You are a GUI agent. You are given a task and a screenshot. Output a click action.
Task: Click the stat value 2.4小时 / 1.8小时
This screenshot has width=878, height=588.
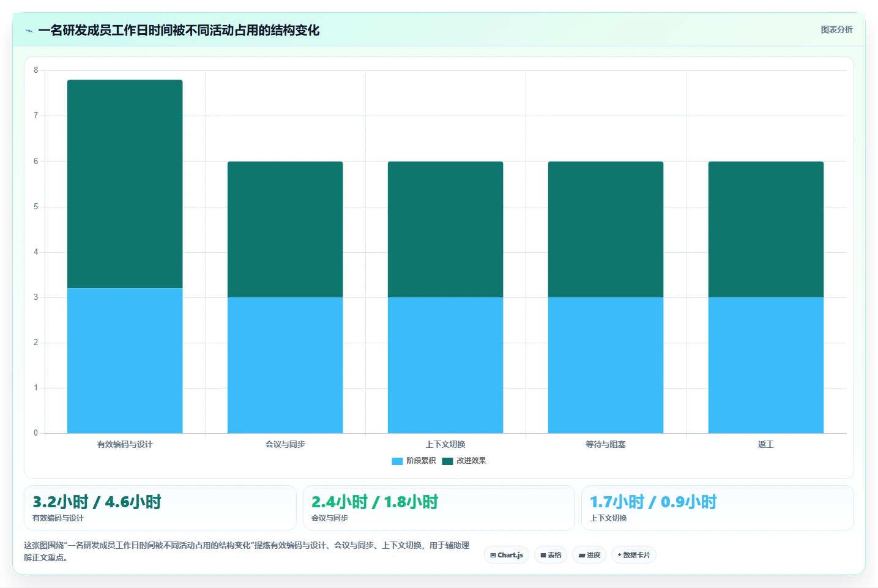pyautogui.click(x=375, y=502)
